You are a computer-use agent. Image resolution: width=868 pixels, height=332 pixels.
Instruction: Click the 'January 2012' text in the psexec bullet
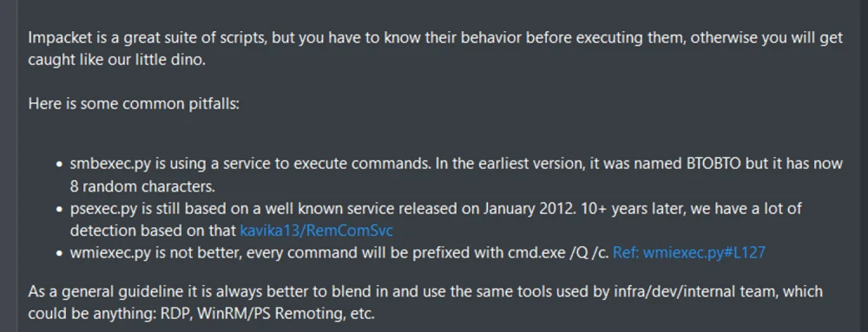[527, 208]
